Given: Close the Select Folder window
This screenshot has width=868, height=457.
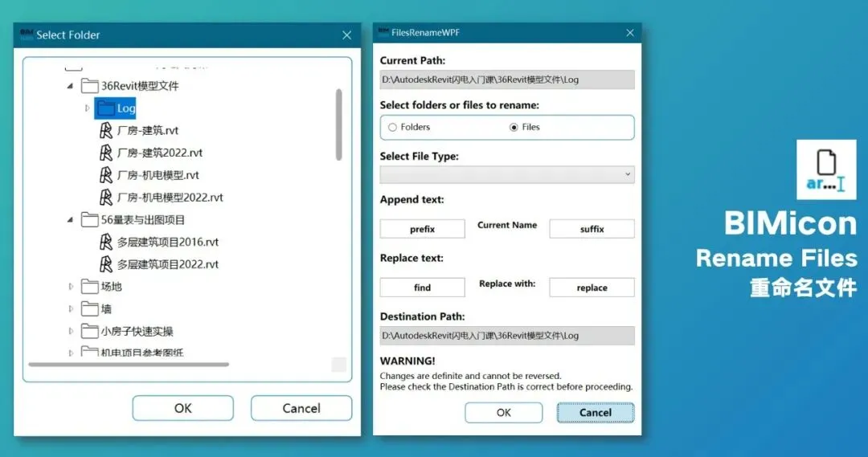Looking at the screenshot, I should tap(347, 35).
